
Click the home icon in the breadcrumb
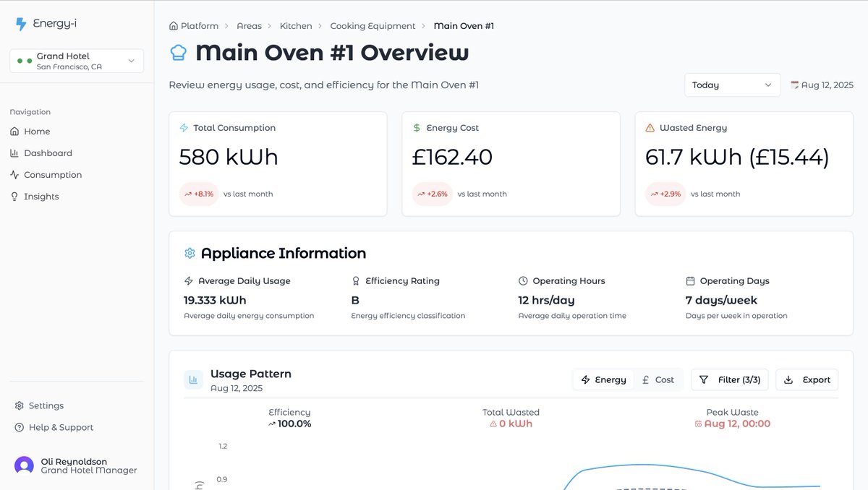click(x=173, y=26)
